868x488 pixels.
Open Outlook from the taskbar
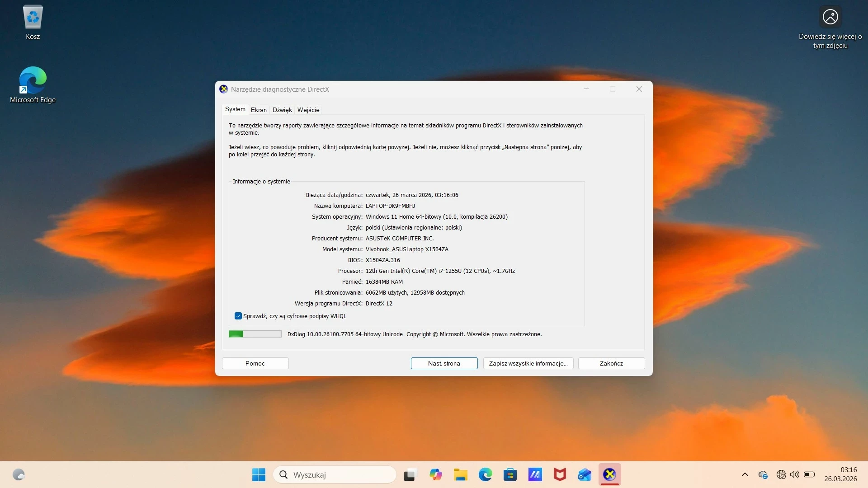pos(585,474)
